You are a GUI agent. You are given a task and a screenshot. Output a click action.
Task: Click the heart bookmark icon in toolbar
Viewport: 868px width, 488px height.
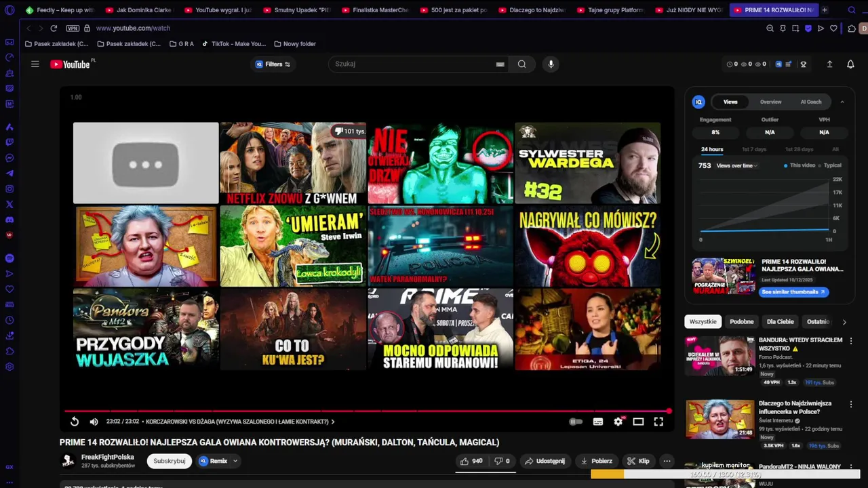833,28
